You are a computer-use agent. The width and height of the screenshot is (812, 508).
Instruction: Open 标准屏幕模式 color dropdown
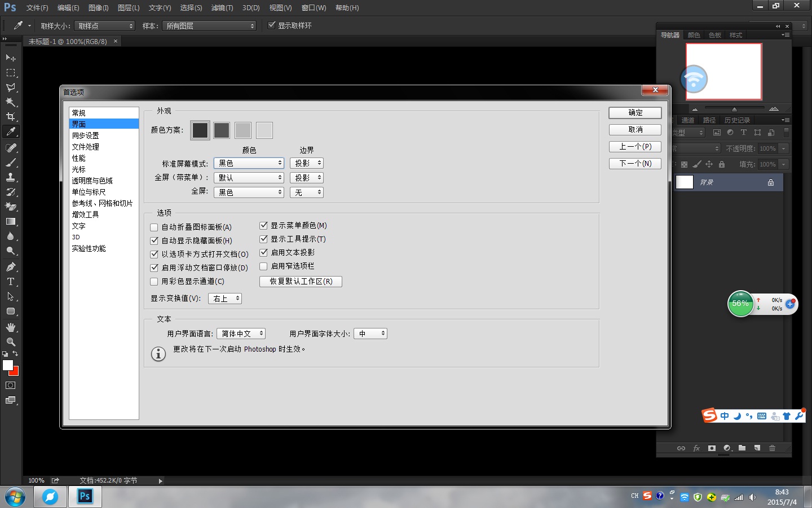pos(249,163)
